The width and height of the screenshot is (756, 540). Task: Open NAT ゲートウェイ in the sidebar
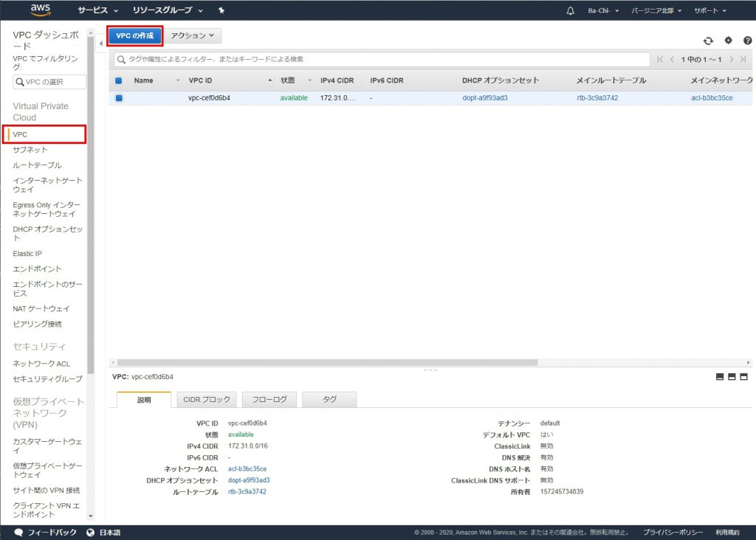41,309
